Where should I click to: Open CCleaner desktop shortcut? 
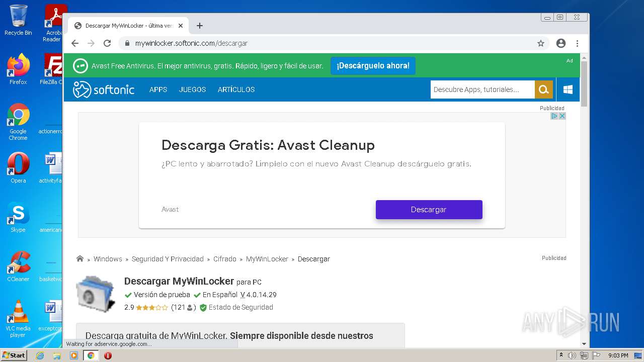pyautogui.click(x=18, y=266)
